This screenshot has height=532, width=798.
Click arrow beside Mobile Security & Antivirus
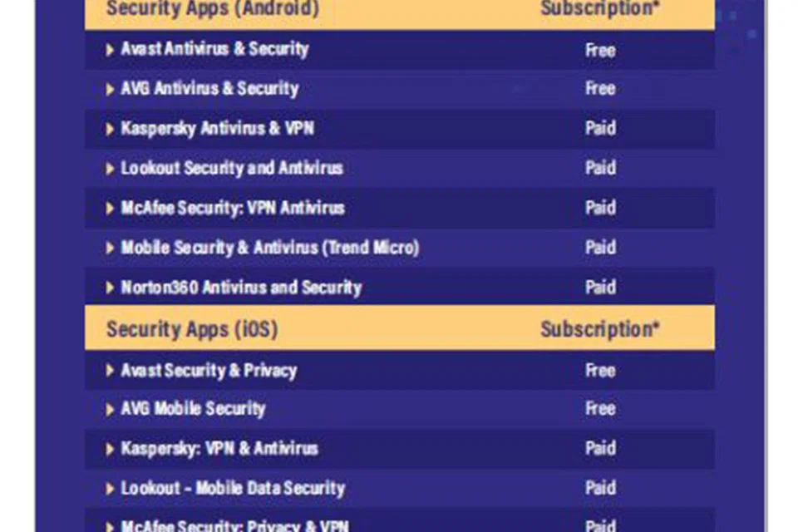(x=110, y=249)
